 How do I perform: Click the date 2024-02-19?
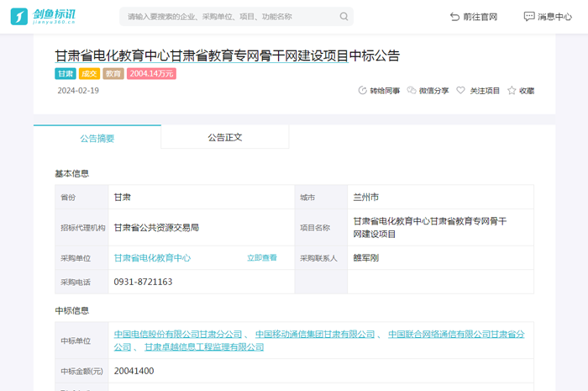(x=78, y=91)
